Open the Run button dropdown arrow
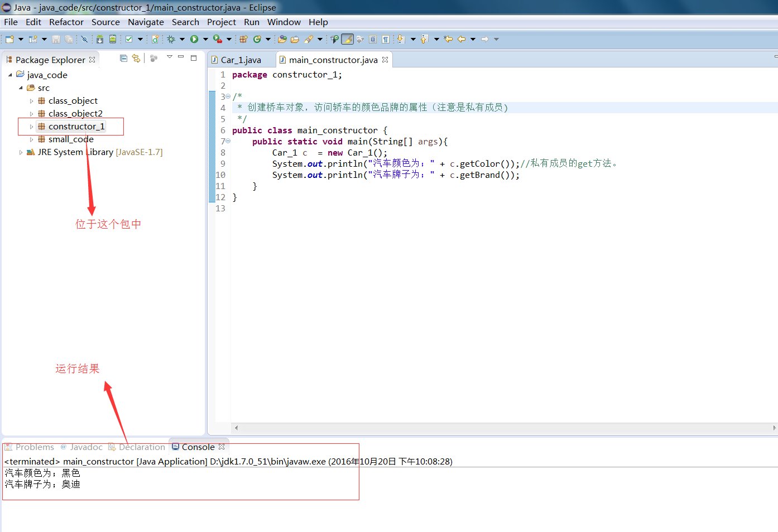 (205, 39)
